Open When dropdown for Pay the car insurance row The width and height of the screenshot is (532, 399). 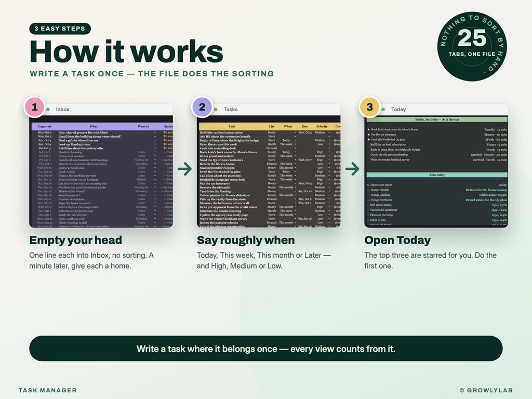pyautogui.click(x=295, y=183)
